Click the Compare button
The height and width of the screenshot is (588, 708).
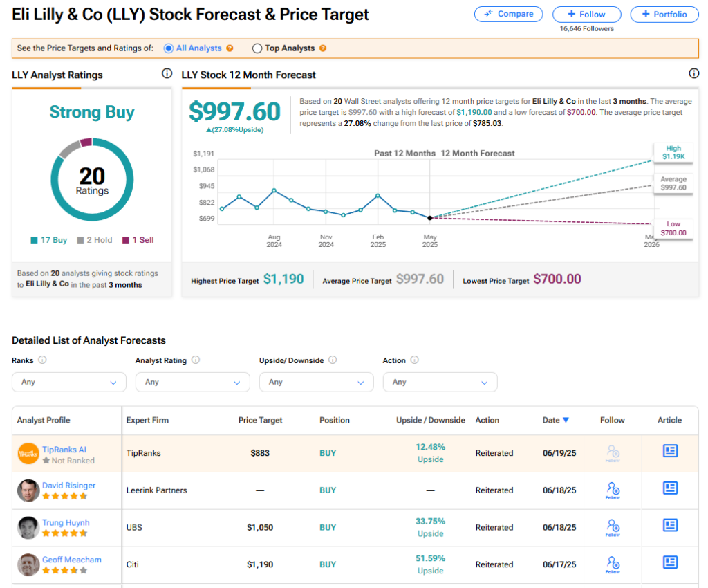click(x=508, y=14)
